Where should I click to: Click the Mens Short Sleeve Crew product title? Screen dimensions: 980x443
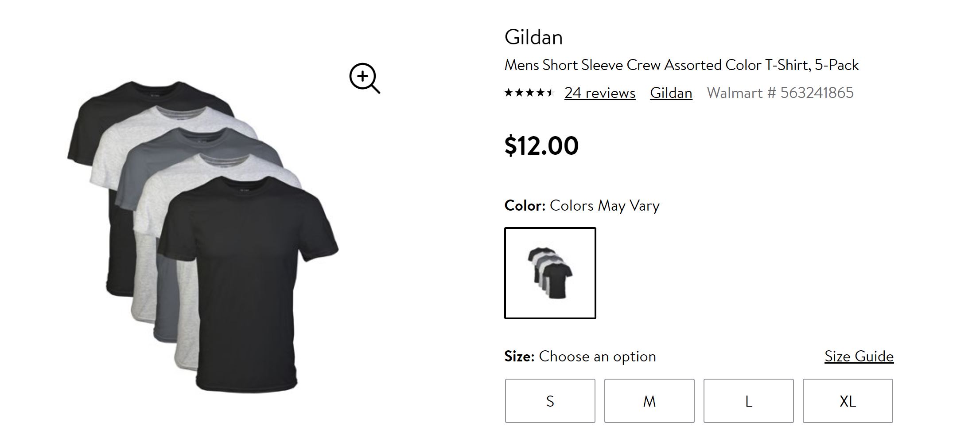coord(681,65)
